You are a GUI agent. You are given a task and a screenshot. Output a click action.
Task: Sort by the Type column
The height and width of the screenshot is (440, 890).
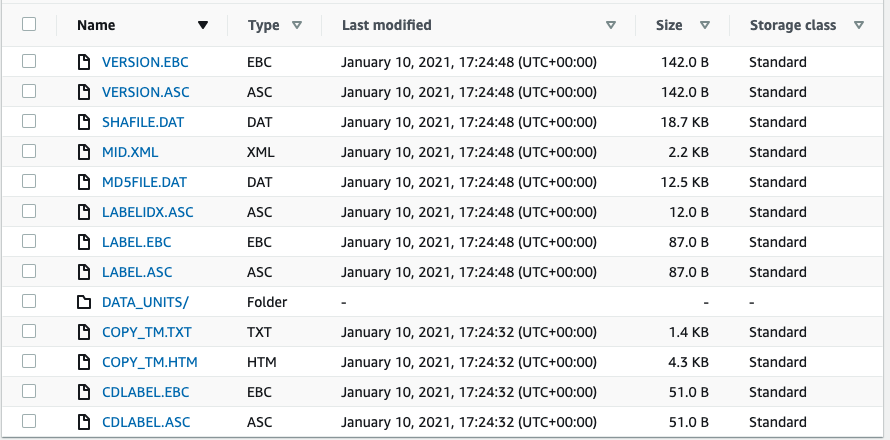tap(296, 25)
